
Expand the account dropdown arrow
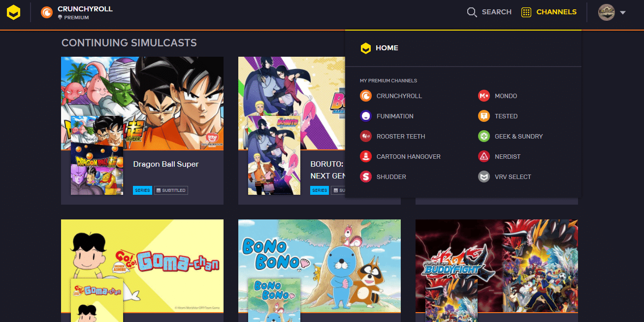pos(623,13)
